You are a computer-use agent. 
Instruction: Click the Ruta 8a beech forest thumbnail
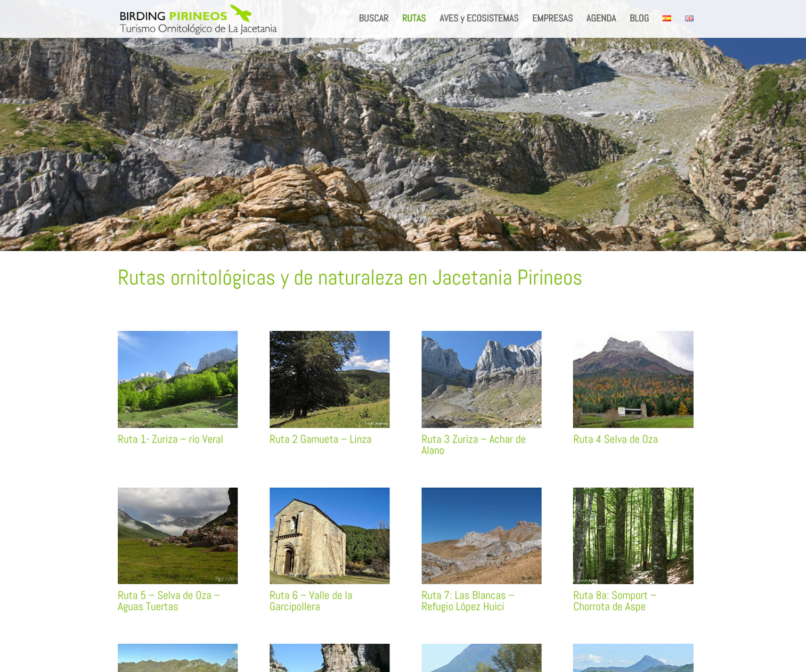coord(633,536)
